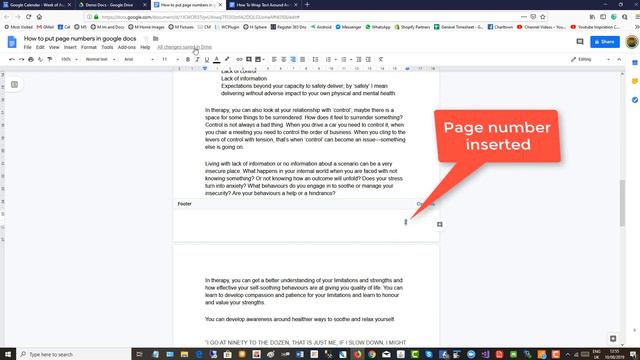Open the zoom level dropdown
640x360 pixels.
[69, 60]
